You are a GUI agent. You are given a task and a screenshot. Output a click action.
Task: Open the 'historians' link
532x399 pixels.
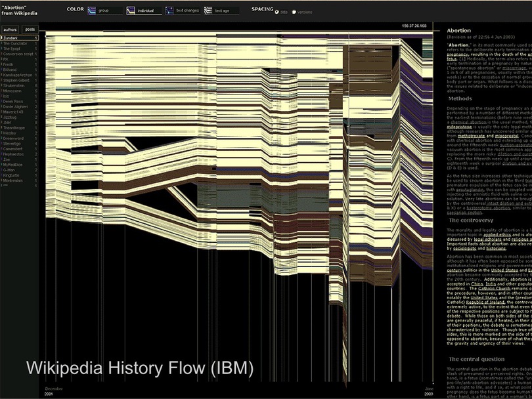point(496,249)
